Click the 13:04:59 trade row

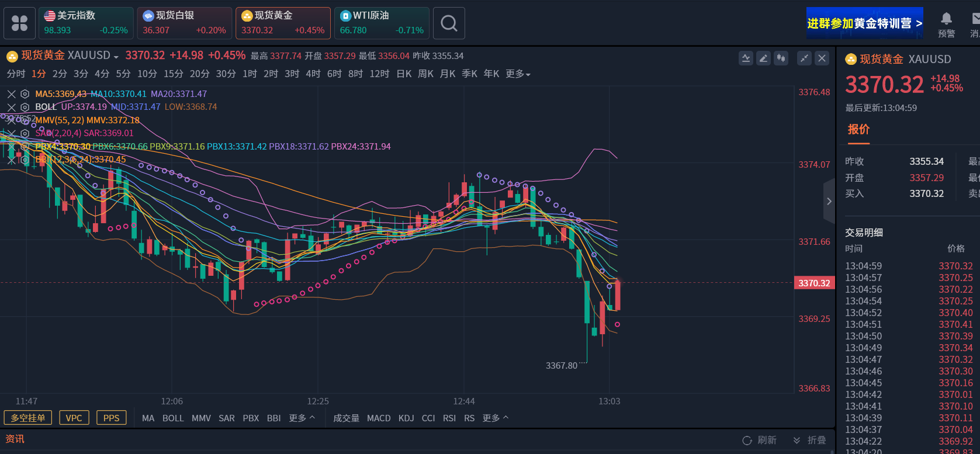[x=909, y=266]
